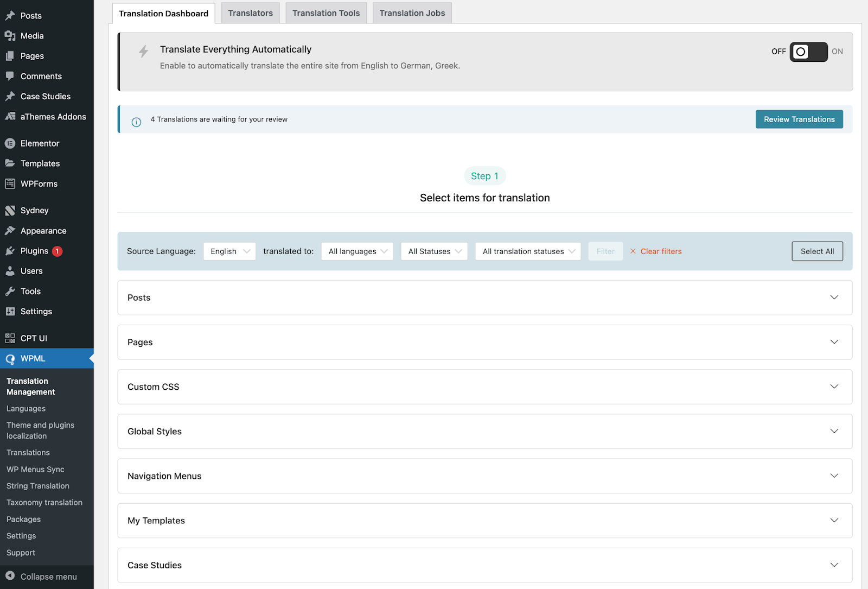Open the All Statuses dropdown
The width and height of the screenshot is (868, 589).
434,251
